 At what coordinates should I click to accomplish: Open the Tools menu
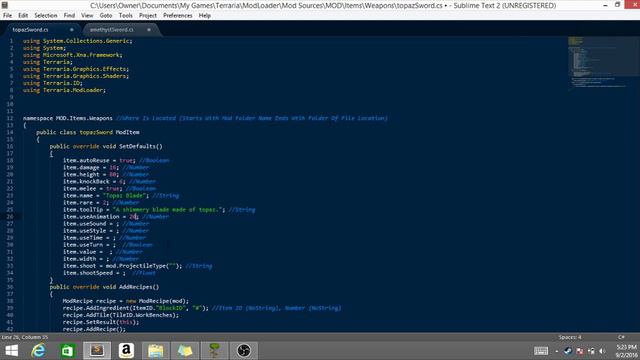pyautogui.click(x=126, y=16)
